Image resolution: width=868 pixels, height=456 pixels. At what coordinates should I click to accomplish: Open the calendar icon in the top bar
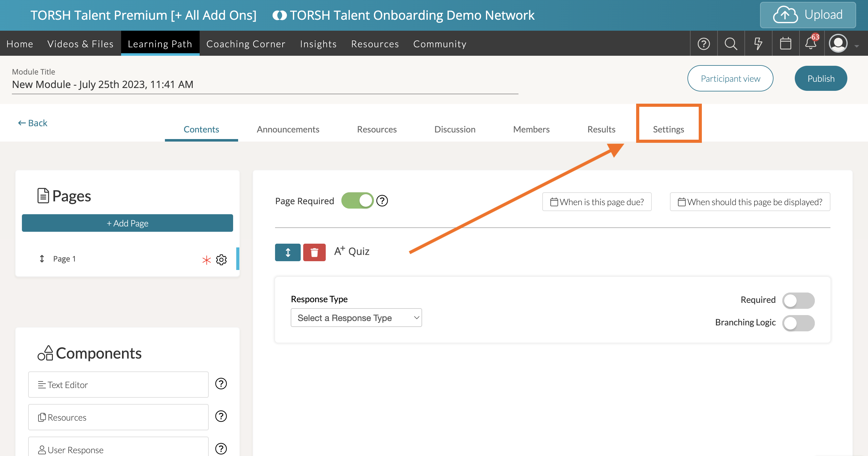pyautogui.click(x=785, y=44)
